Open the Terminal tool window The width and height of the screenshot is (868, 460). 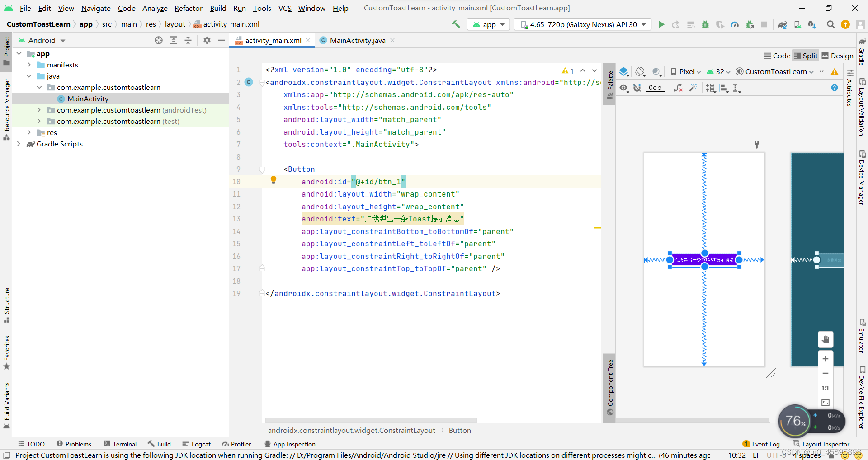pos(120,444)
